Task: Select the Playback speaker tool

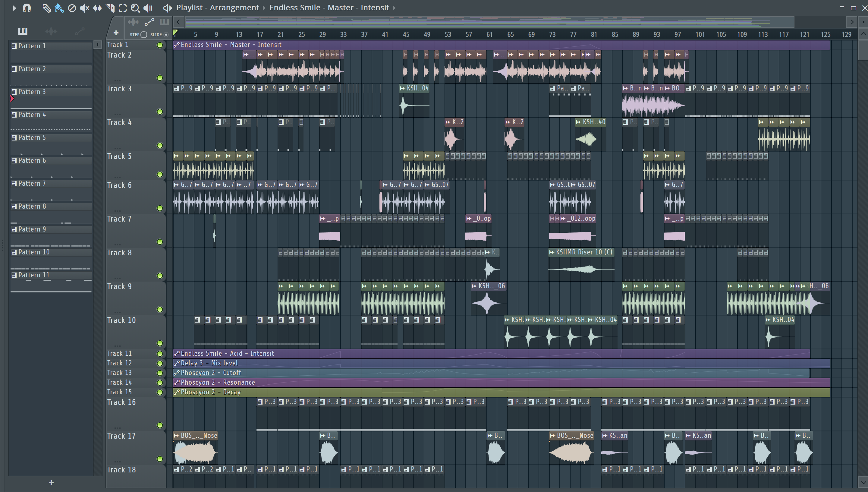Action: [x=148, y=8]
